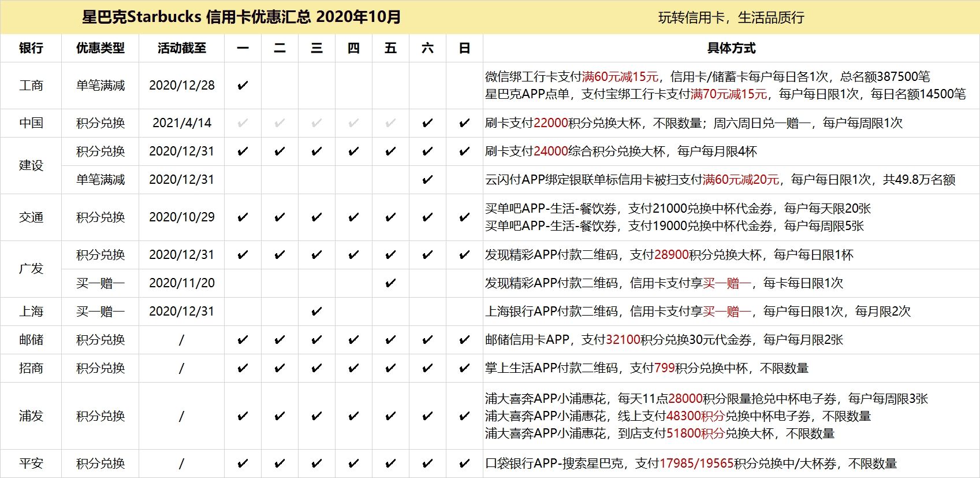
Task: Click the slogan 玩转信用卡，生活品质行
Action: (x=731, y=18)
